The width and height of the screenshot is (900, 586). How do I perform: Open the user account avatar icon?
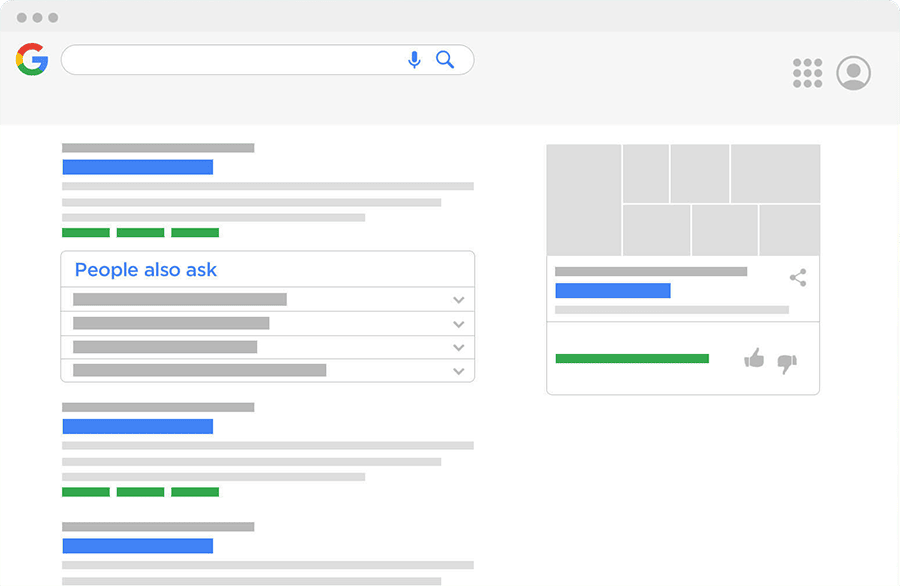point(853,73)
